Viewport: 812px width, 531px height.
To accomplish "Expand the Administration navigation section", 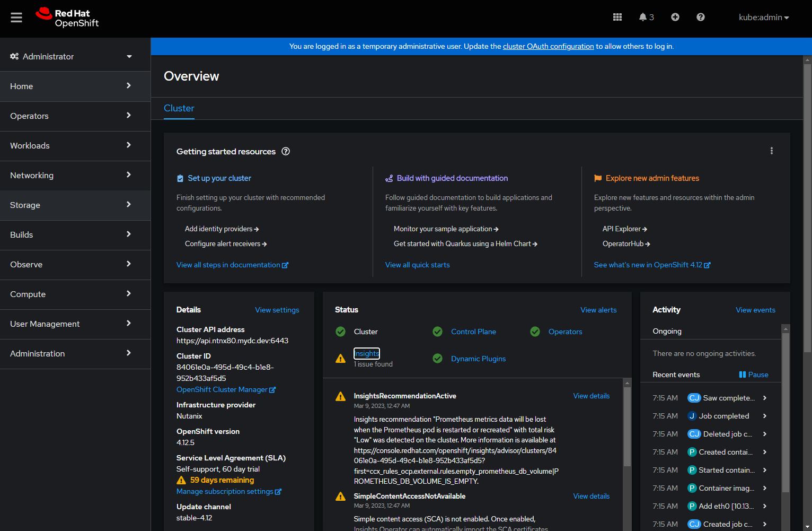I will [x=75, y=354].
